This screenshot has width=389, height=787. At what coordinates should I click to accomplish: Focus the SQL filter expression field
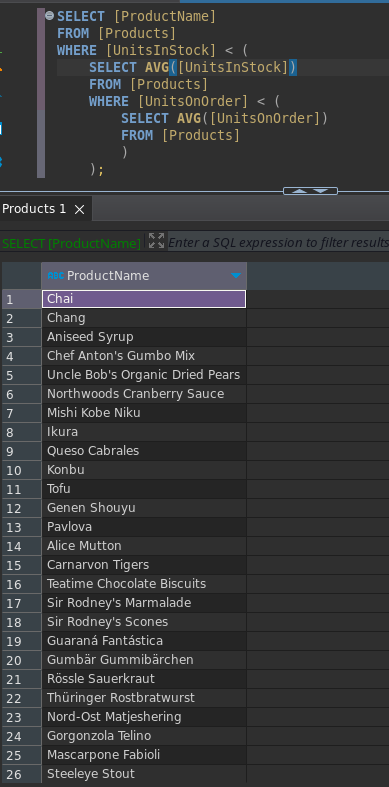278,243
